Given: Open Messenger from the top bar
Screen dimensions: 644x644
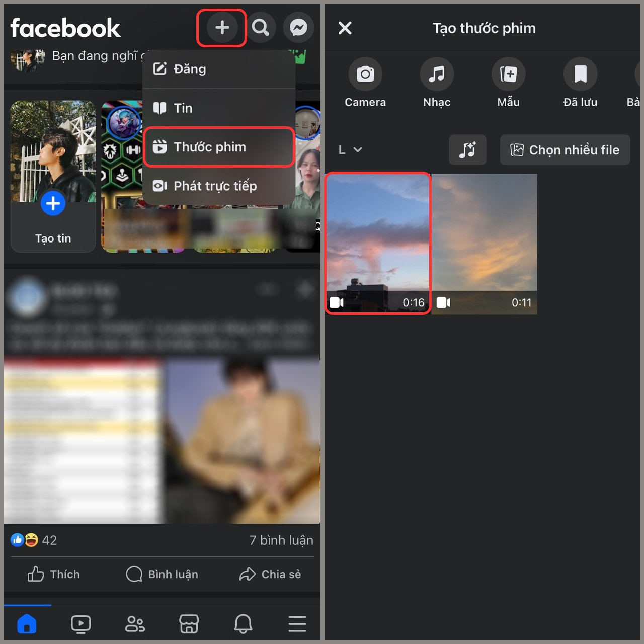Looking at the screenshot, I should coord(299,28).
